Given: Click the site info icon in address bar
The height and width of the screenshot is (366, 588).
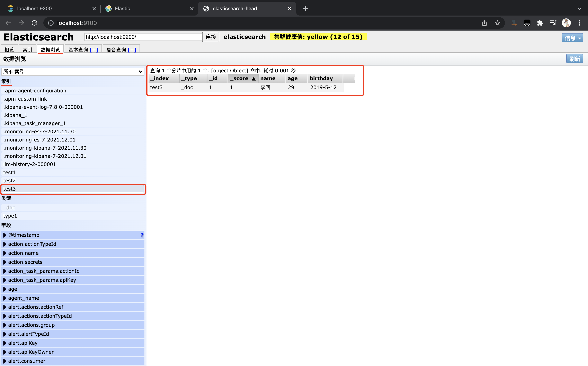Looking at the screenshot, I should tap(51, 23).
